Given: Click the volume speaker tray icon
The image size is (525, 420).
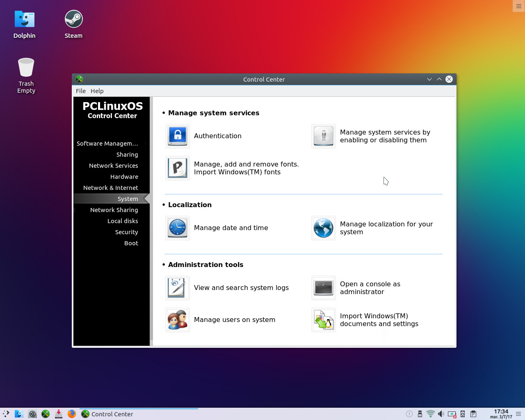Looking at the screenshot, I should point(441,414).
